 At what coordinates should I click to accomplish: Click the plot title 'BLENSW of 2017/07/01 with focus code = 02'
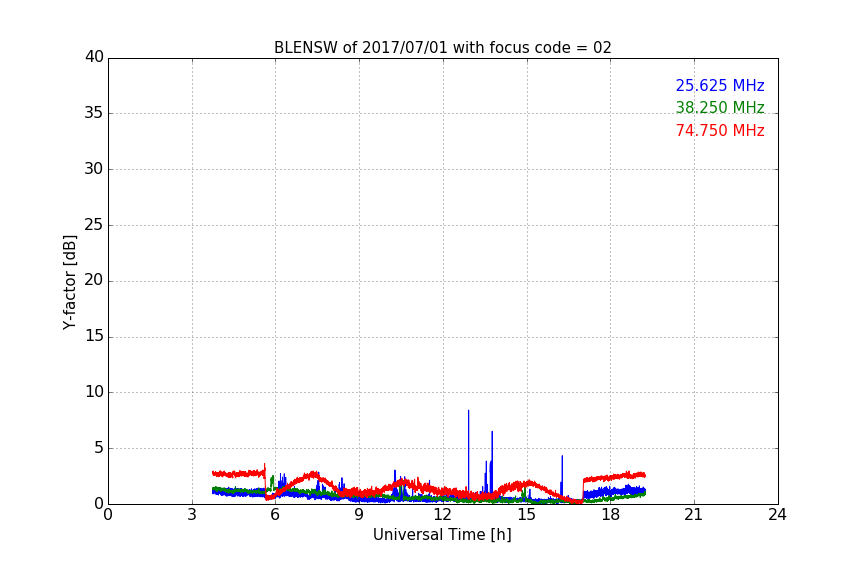[442, 48]
